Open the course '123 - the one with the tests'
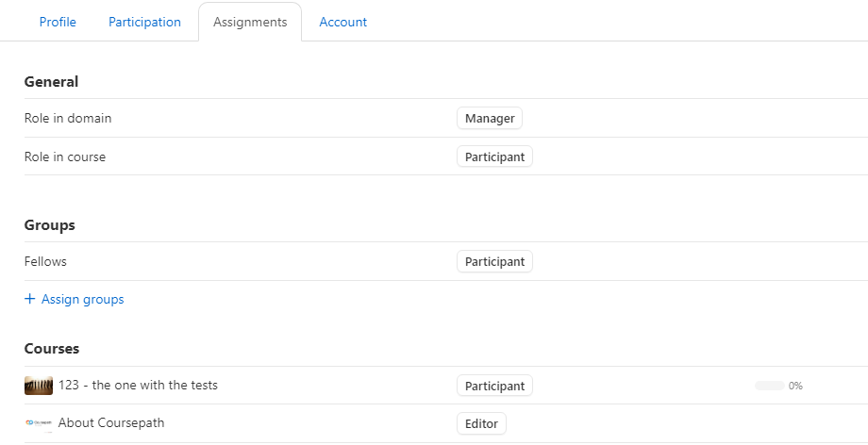The image size is (868, 445). pos(138,386)
